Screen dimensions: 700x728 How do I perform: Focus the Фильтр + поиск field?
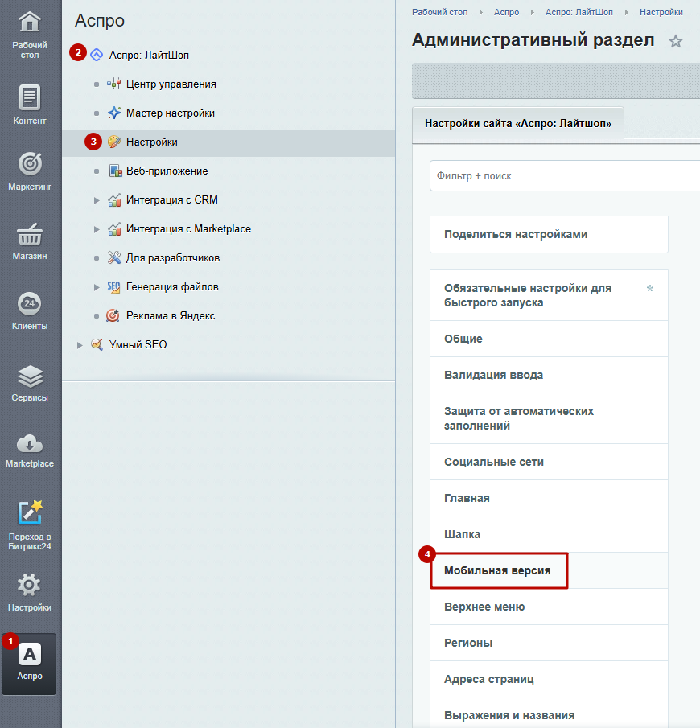coord(565,176)
